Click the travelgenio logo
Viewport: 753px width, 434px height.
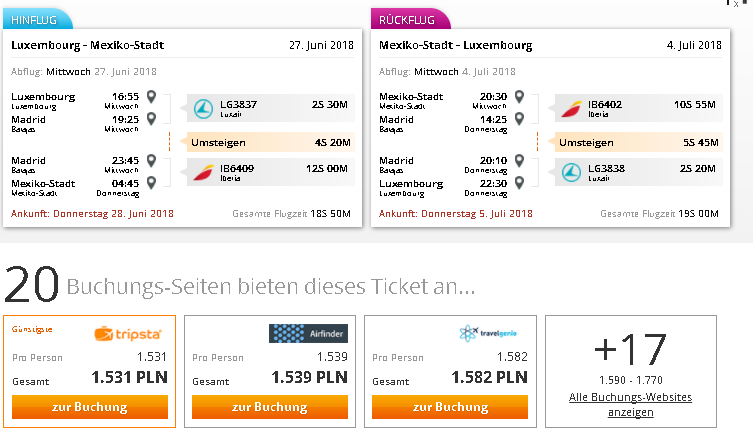487,333
